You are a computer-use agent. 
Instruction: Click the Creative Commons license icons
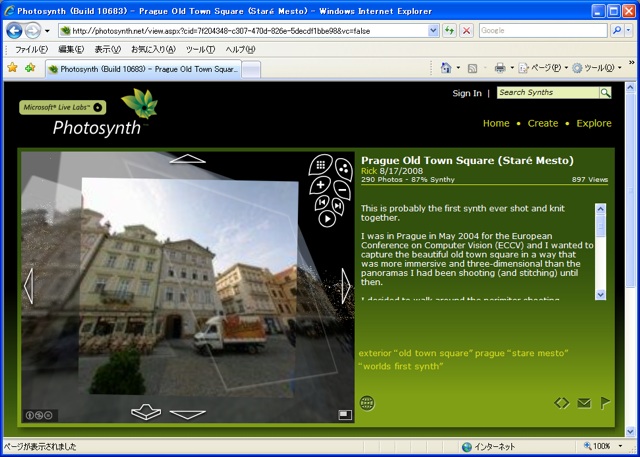click(39, 415)
